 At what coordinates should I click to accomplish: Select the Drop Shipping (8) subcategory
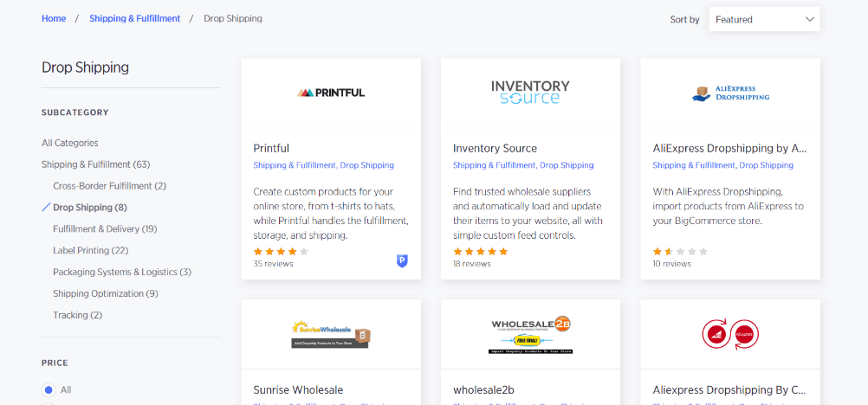click(90, 208)
